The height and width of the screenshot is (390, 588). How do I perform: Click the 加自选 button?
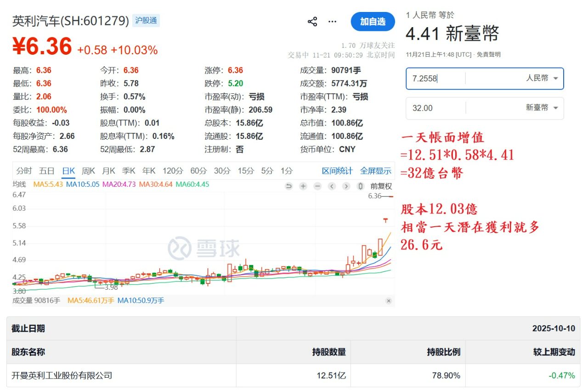(373, 21)
